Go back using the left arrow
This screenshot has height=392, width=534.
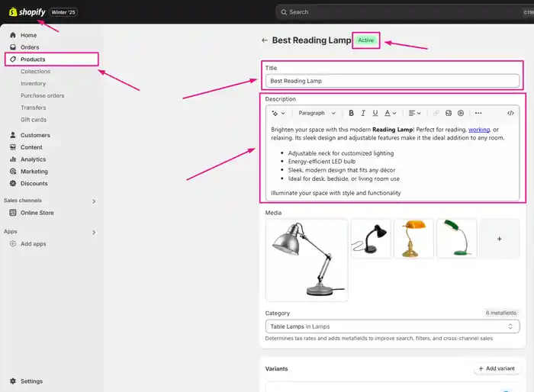265,40
